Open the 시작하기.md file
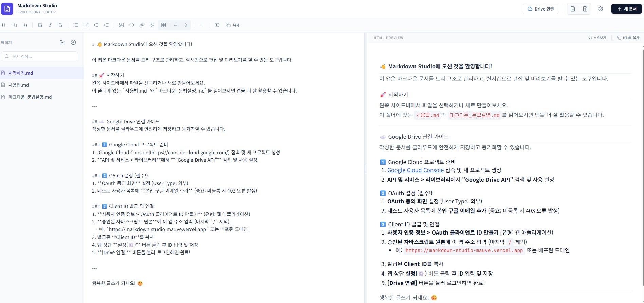The width and height of the screenshot is (644, 303). (x=42, y=73)
